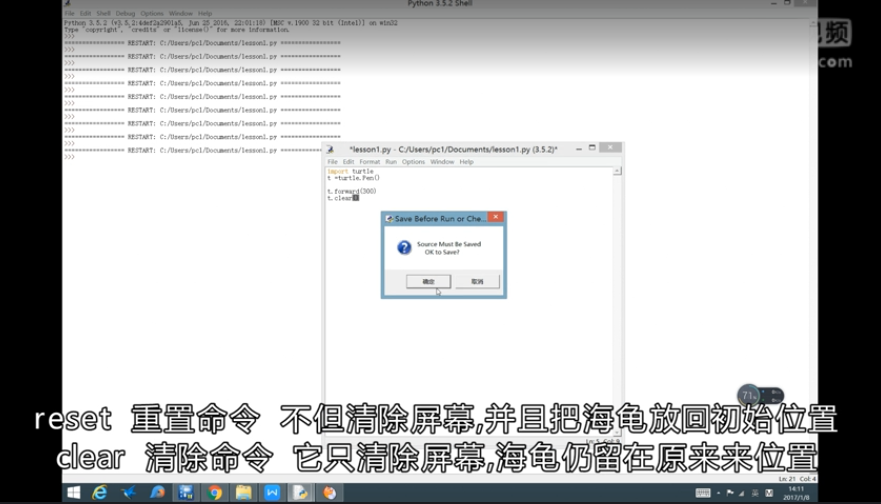Image resolution: width=881 pixels, height=504 pixels.
Task: Click the touch keyboard tray icon
Action: (703, 493)
